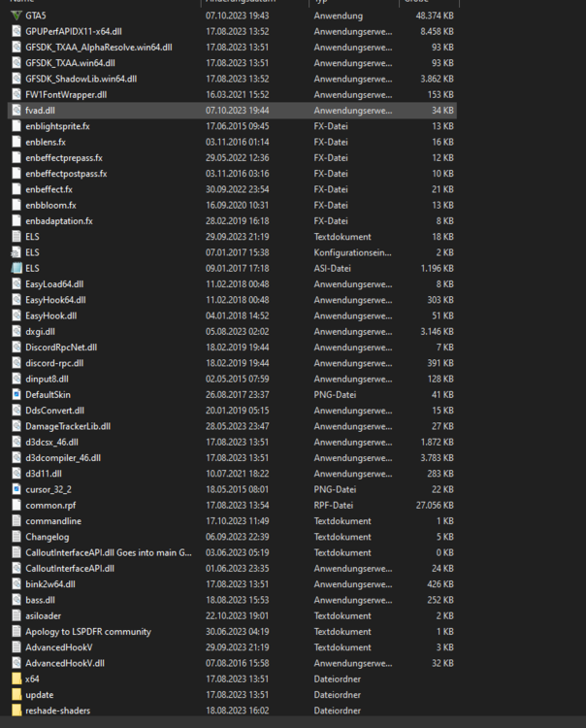Click the DefaultSkin PNG file icon
This screenshot has width=586, height=728.
(x=16, y=395)
